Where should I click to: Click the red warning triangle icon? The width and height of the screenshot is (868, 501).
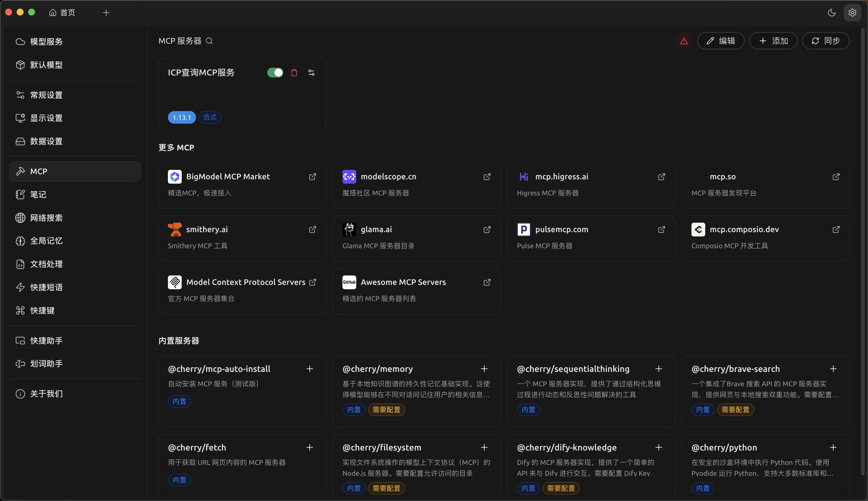(x=684, y=41)
